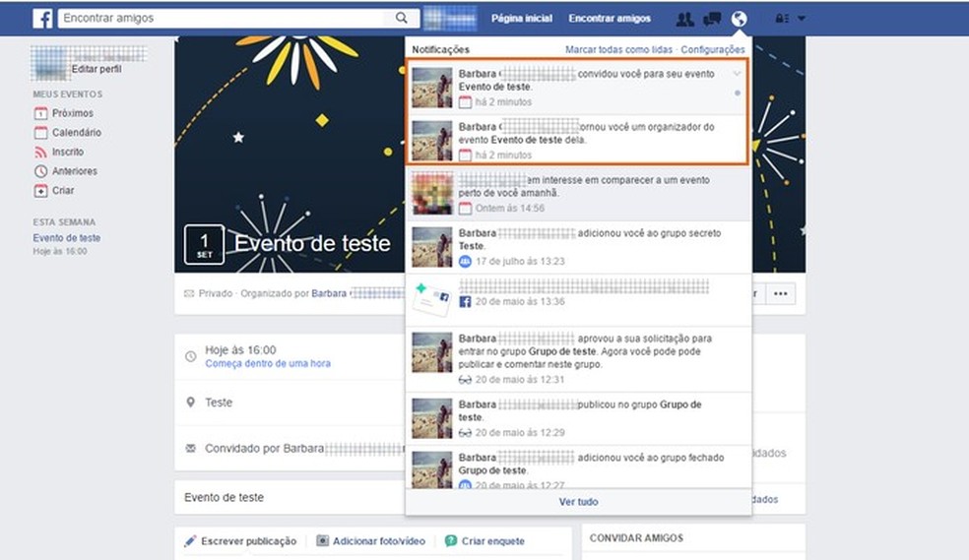The width and height of the screenshot is (969, 560).
Task: Open notification: aprovou a sua solicitação
Action: [x=578, y=359]
